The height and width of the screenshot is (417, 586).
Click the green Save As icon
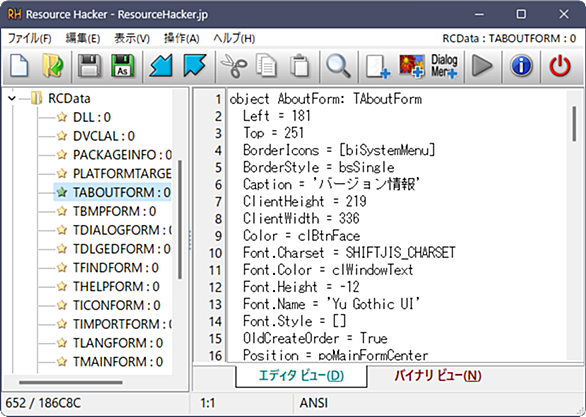pyautogui.click(x=123, y=66)
